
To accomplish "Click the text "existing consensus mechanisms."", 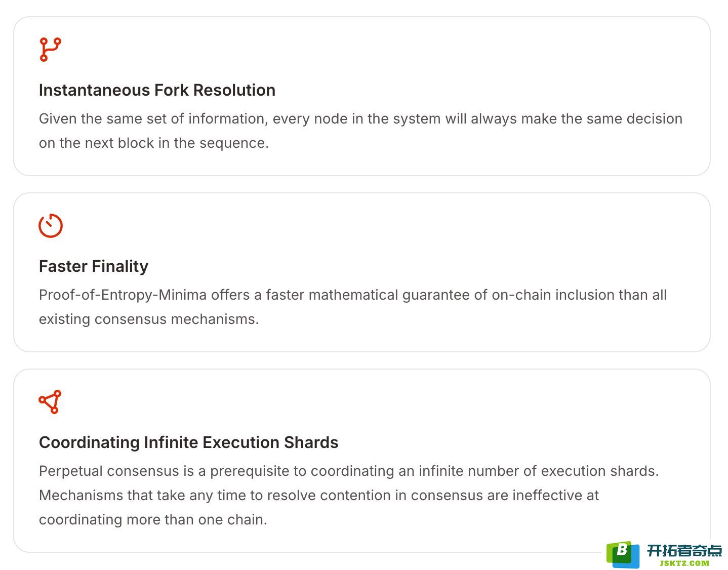I will click(x=149, y=319).
